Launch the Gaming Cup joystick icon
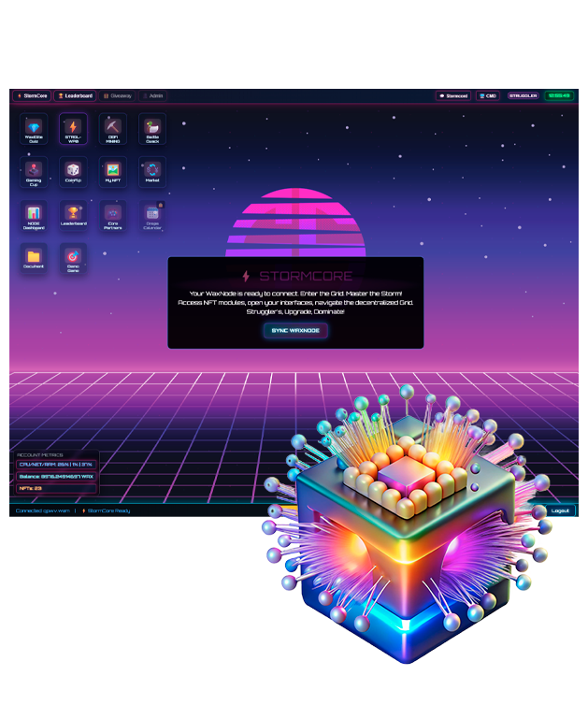 [34, 171]
